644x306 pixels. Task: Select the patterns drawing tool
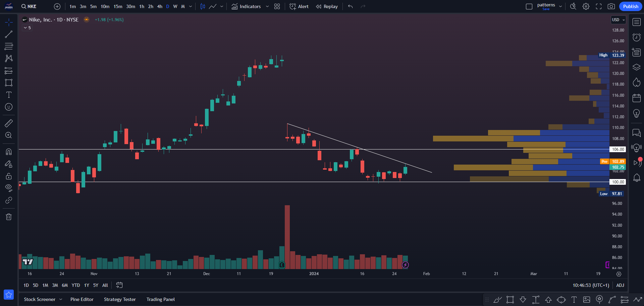(9, 58)
